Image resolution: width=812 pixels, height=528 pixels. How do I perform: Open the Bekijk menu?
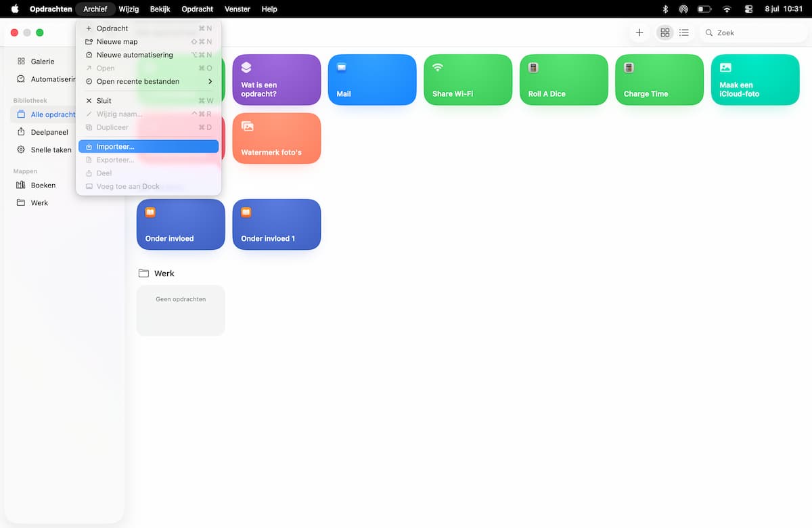coord(160,9)
